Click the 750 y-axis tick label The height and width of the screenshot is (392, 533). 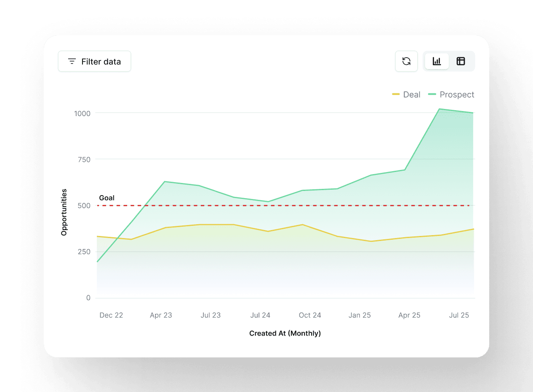[x=84, y=159]
